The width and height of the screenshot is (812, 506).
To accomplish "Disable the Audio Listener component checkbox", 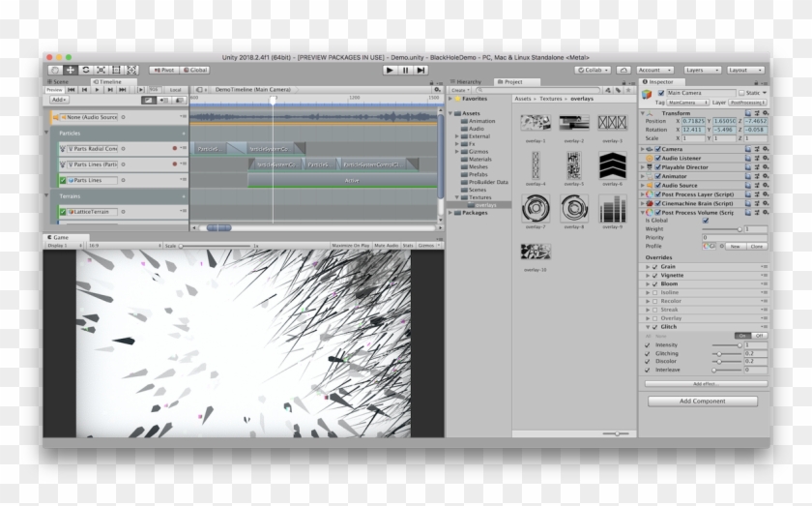I will point(658,158).
